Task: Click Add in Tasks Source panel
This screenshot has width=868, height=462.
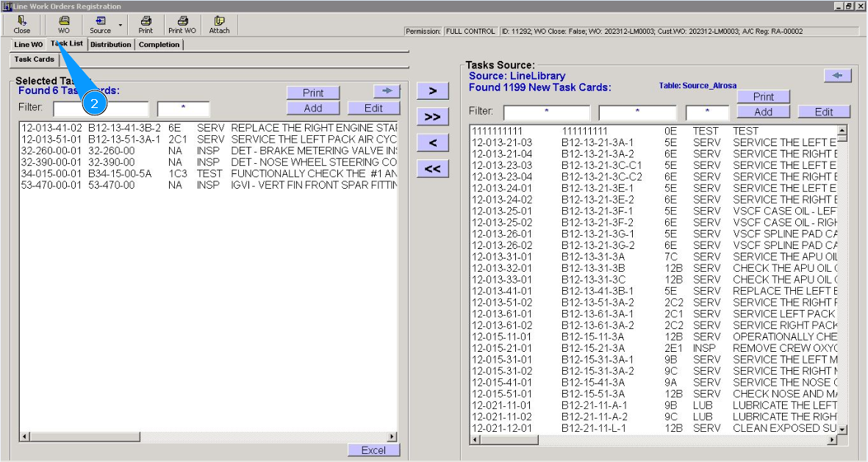Action: coord(764,112)
